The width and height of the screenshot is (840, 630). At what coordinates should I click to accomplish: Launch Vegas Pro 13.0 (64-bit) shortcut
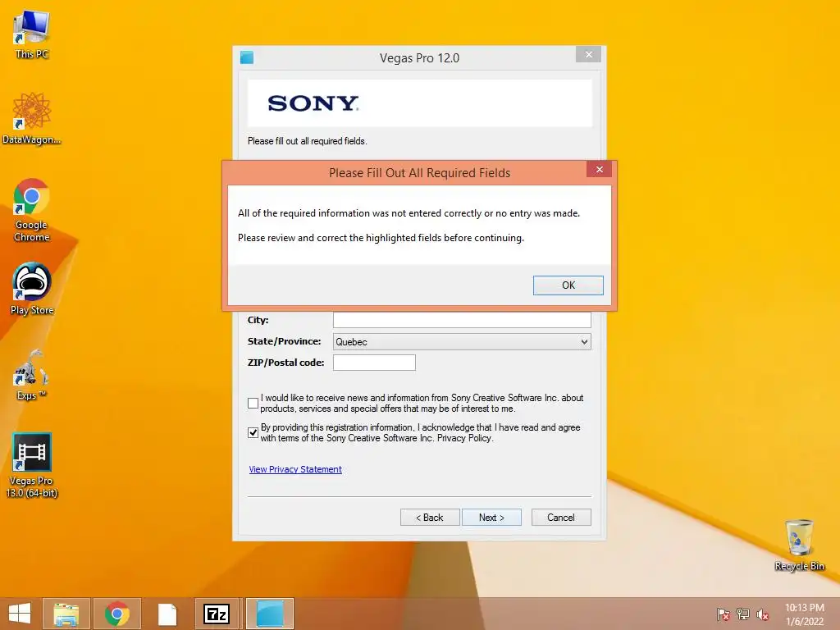click(32, 465)
